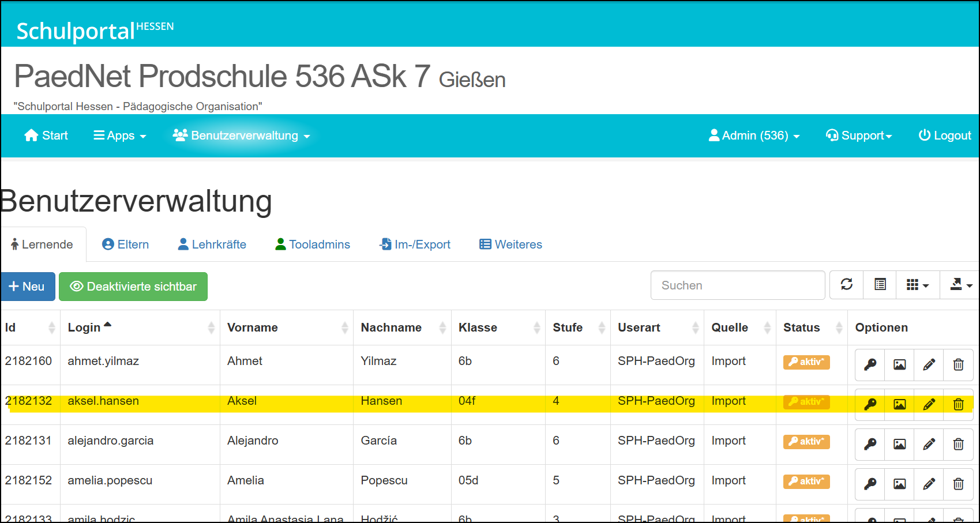
Task: Delete amelia.popescu using trash icon
Action: [958, 484]
